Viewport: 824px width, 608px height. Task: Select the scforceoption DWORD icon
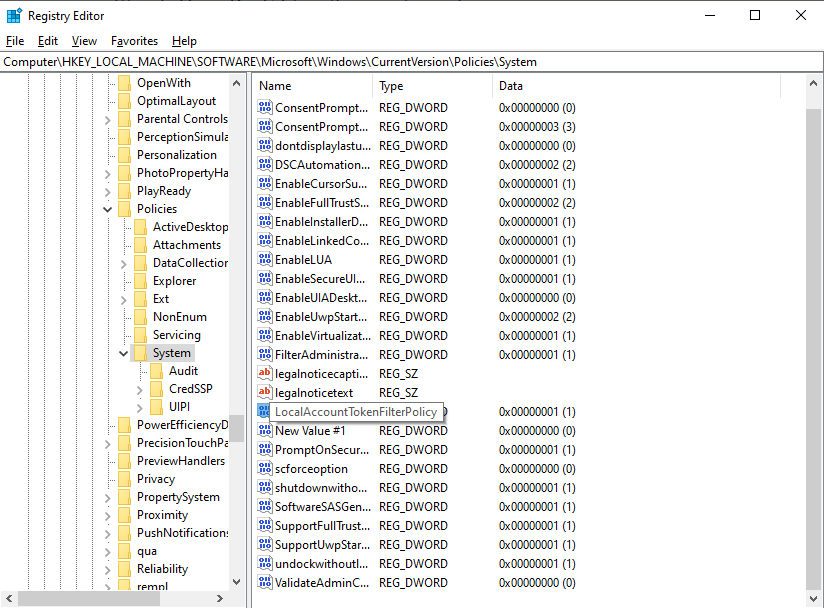coord(265,469)
